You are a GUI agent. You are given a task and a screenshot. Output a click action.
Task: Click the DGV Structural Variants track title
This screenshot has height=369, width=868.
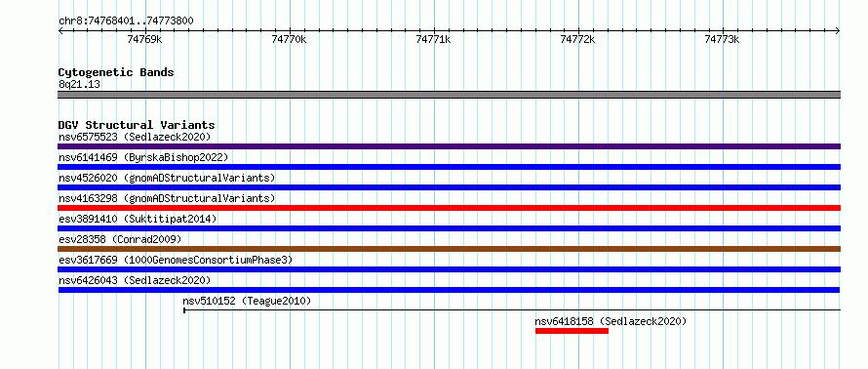137,125
